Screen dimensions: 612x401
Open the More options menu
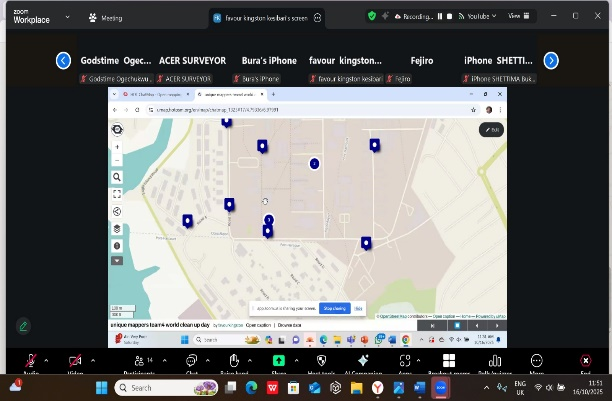(x=537, y=360)
